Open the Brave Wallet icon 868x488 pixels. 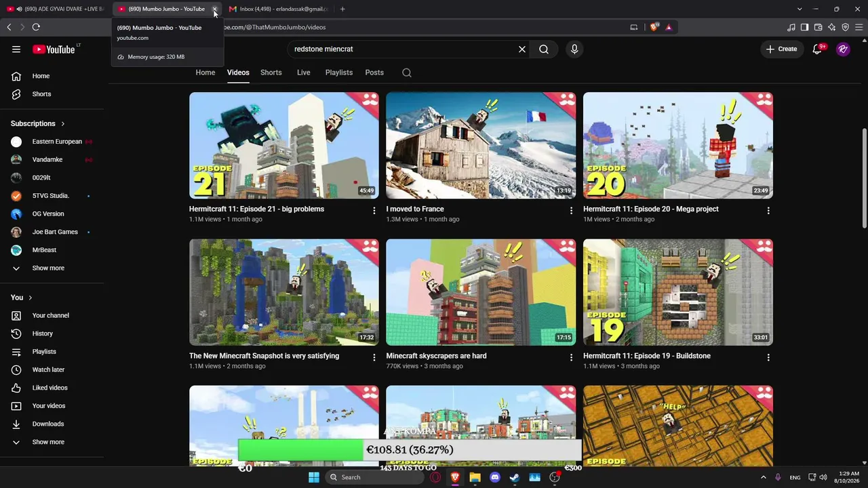tap(818, 27)
